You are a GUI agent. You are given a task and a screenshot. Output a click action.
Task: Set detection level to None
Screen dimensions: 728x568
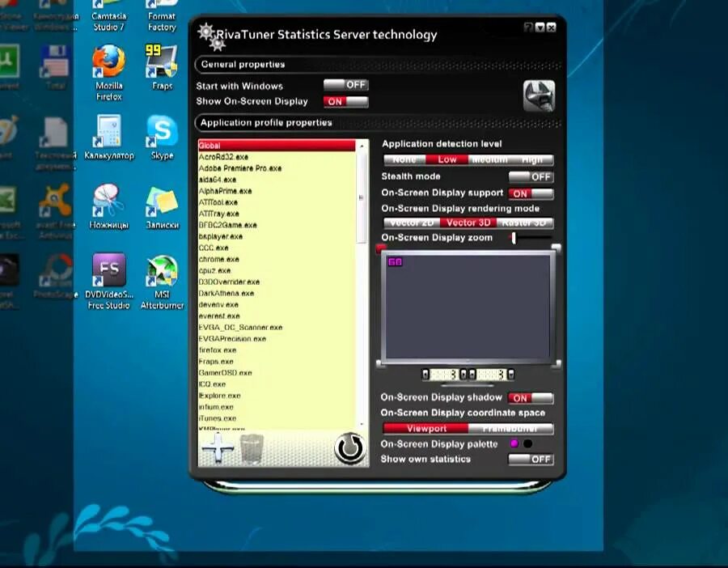click(404, 159)
